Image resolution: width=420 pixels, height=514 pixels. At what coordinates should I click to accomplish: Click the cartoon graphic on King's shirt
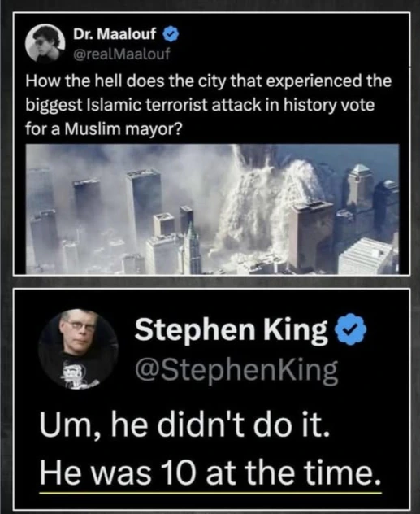[77, 375]
